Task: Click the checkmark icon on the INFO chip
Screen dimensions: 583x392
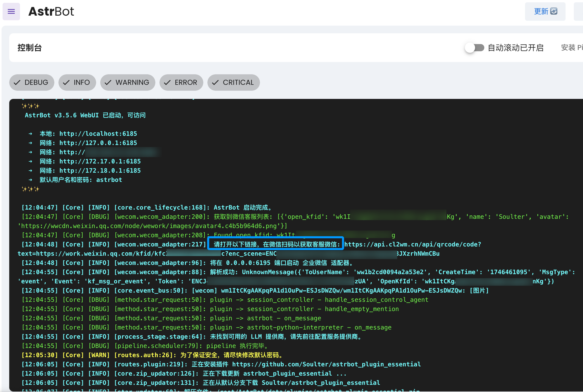Action: 66,82
